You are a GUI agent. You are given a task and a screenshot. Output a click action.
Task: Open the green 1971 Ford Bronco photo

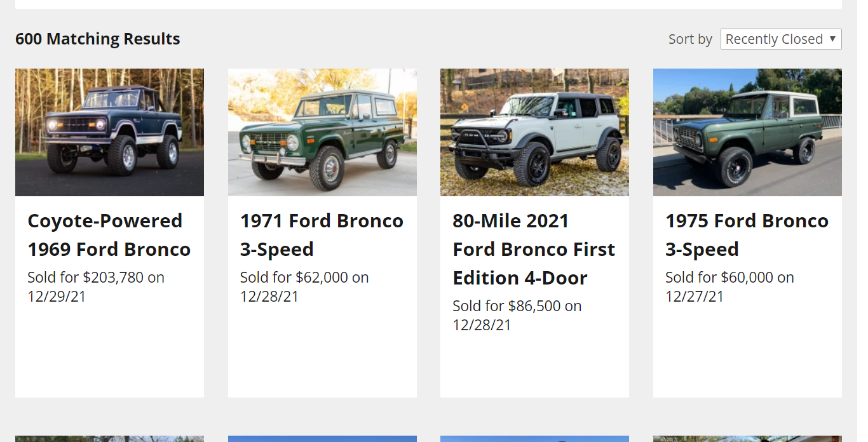pyautogui.click(x=322, y=132)
